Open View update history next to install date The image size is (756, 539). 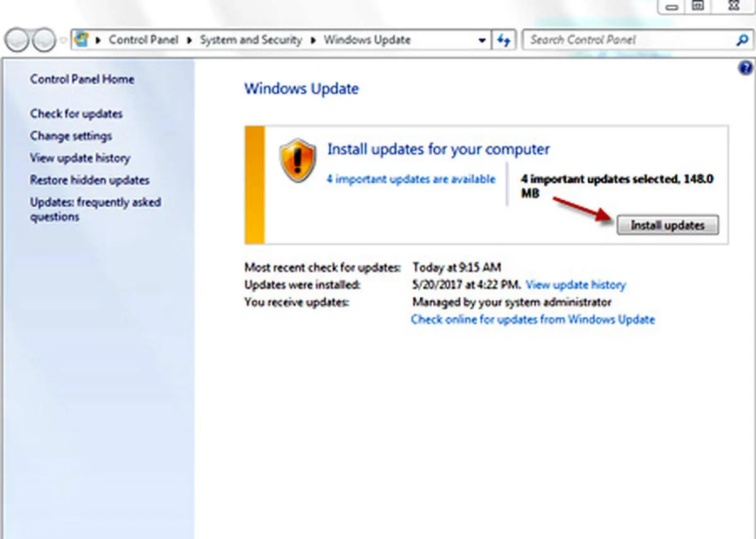coord(575,285)
